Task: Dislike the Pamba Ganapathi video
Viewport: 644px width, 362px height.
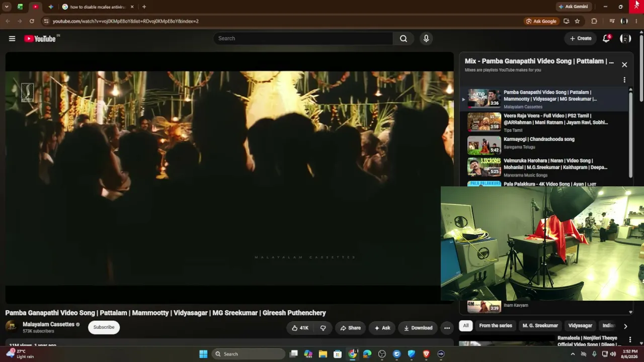Action: (x=323, y=328)
